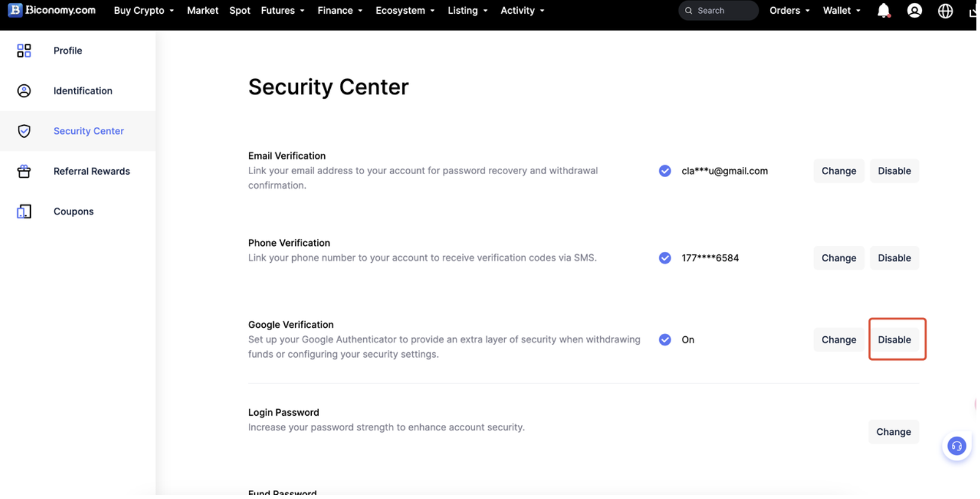Select Identification in the sidebar
The height and width of the screenshot is (499, 980).
coord(83,91)
